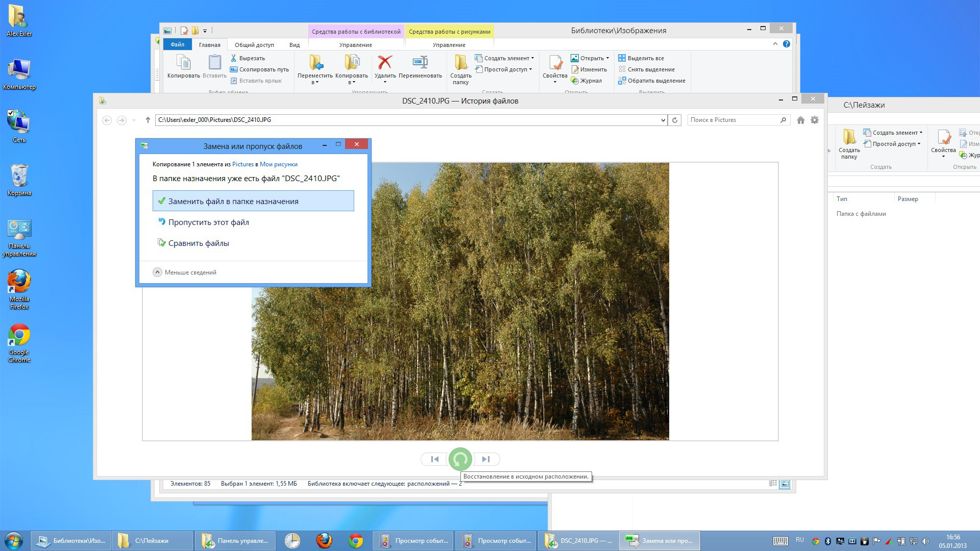This screenshot has height=551, width=980.
Task: Choose compare files option
Action: 199,243
